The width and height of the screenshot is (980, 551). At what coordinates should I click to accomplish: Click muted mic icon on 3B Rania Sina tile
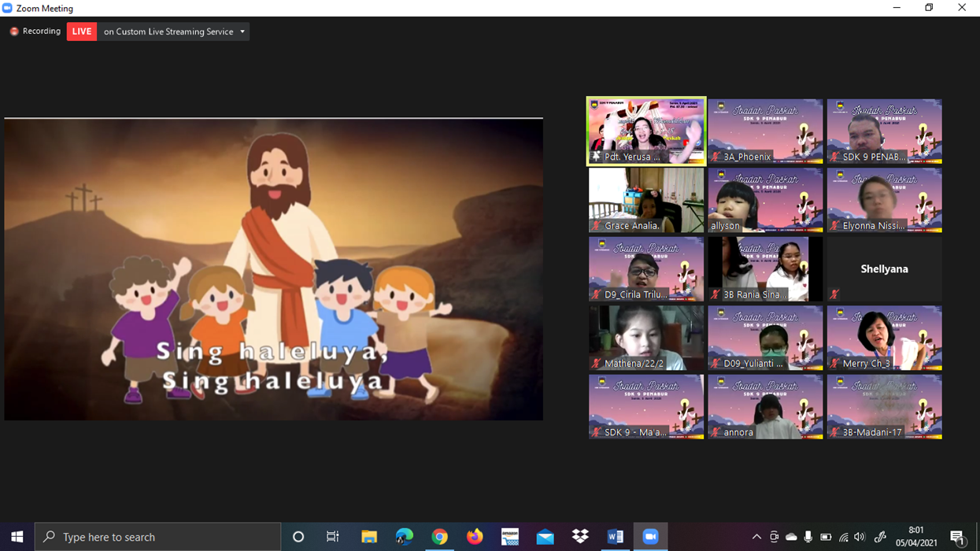click(716, 294)
